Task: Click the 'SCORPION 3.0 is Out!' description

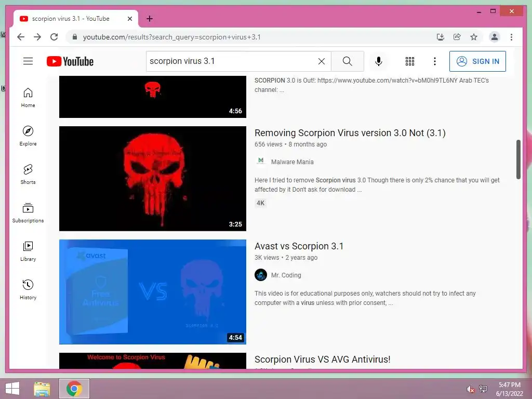Action: 371,85
